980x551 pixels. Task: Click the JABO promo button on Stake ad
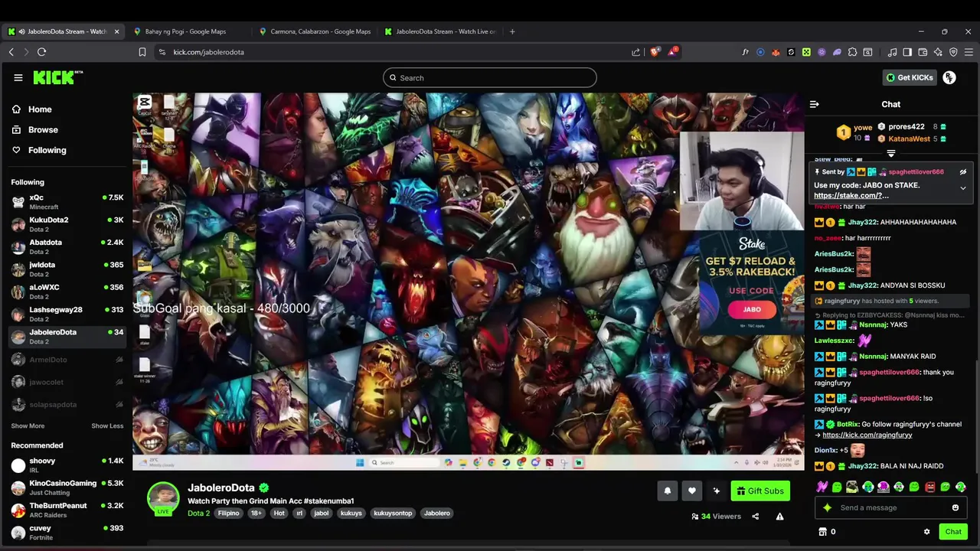752,309
